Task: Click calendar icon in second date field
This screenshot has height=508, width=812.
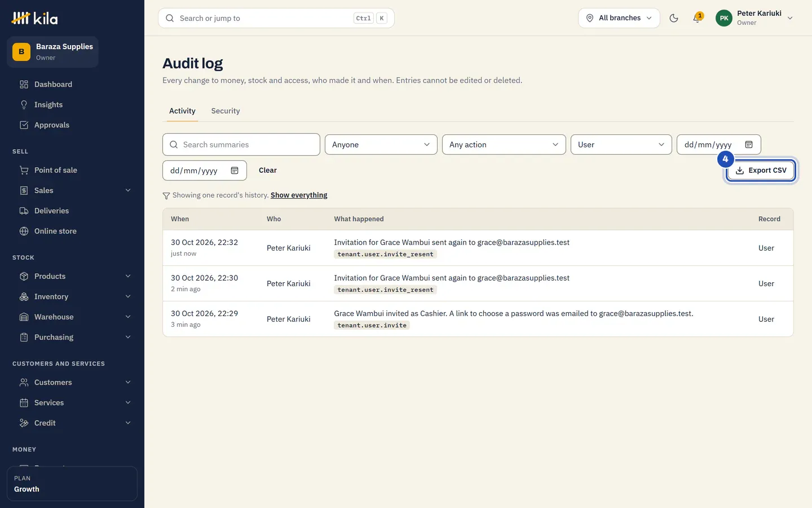Action: point(235,170)
